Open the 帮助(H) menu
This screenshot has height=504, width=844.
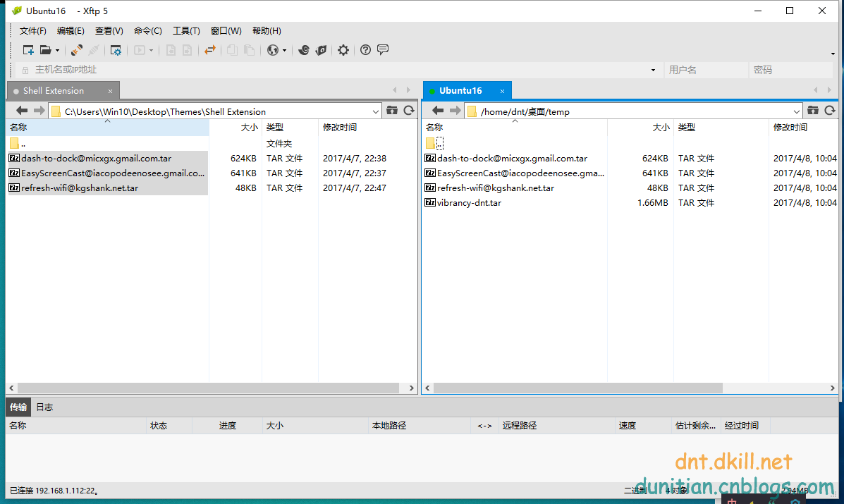[267, 30]
